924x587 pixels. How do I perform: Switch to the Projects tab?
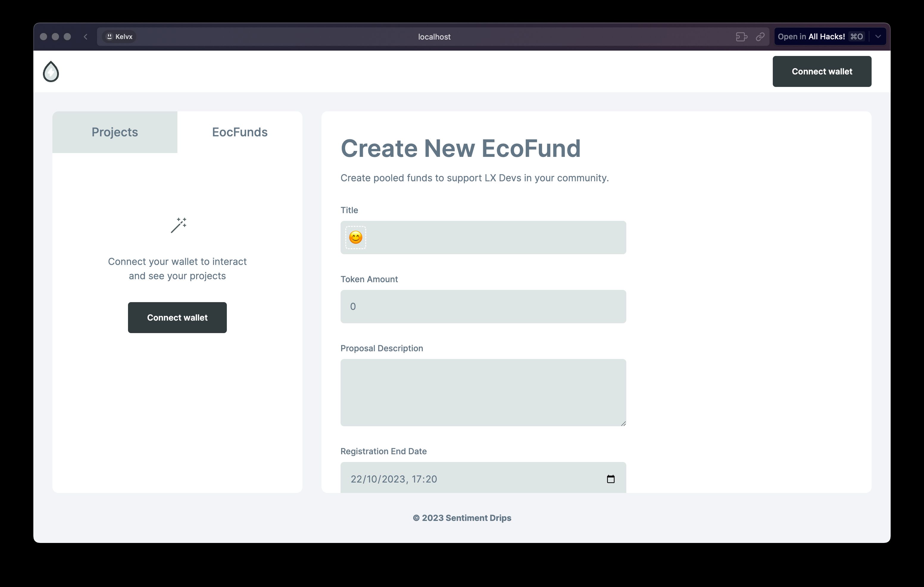[x=115, y=132]
